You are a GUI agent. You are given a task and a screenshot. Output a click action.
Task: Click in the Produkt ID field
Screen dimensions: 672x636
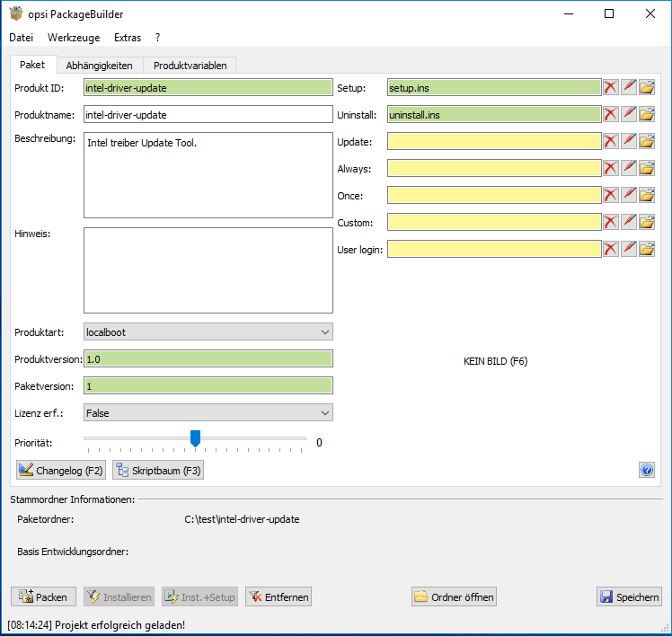(208, 87)
